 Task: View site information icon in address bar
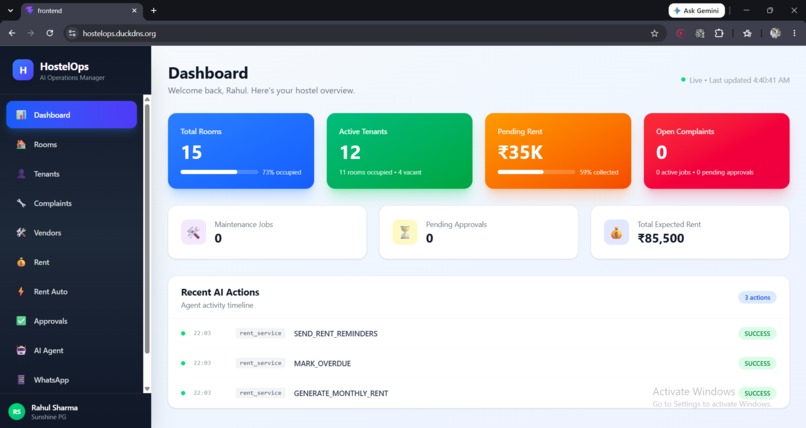[x=72, y=33]
